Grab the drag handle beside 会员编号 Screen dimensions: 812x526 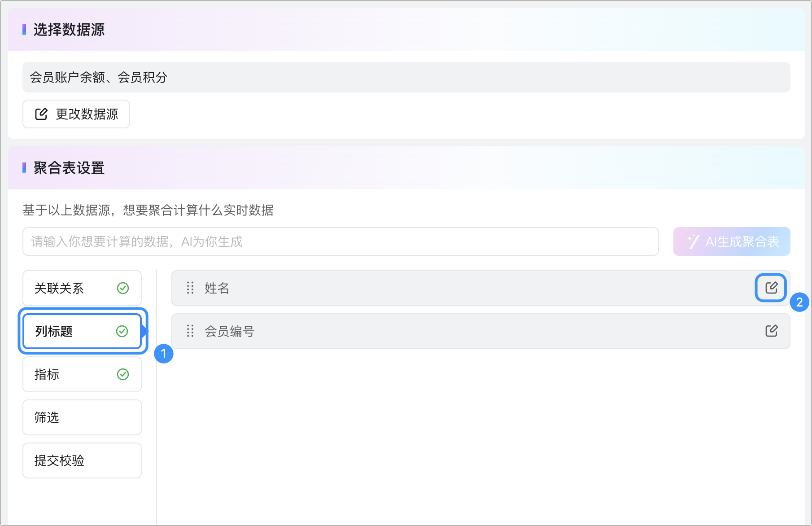pyautogui.click(x=190, y=331)
